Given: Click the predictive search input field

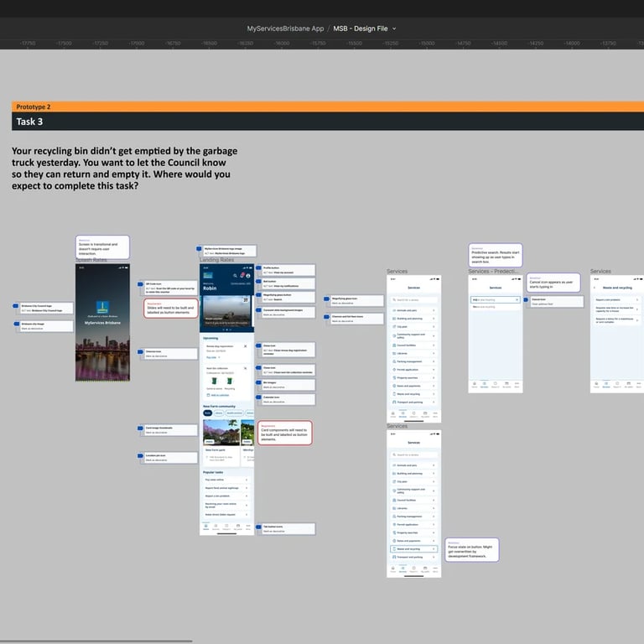Looking at the screenshot, I should (496, 300).
